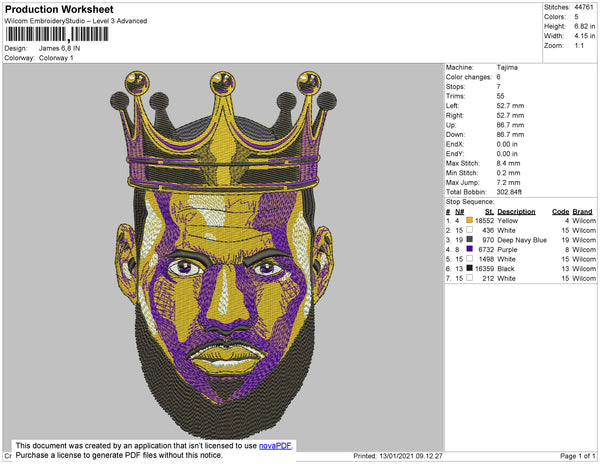Click the 'St.' column header

489,212
